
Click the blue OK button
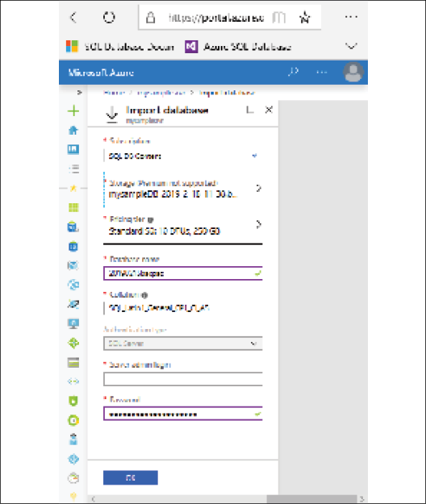point(131,477)
